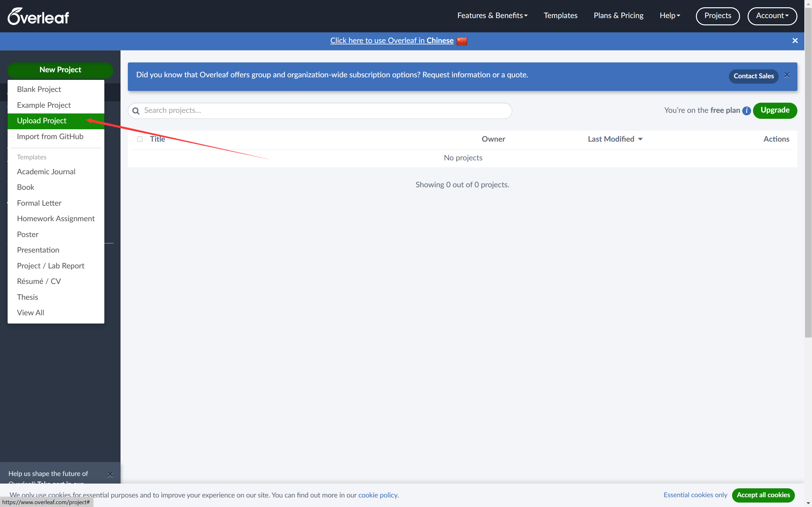This screenshot has height=507, width=812.
Task: Open the Help dropdown menu
Action: tap(670, 16)
